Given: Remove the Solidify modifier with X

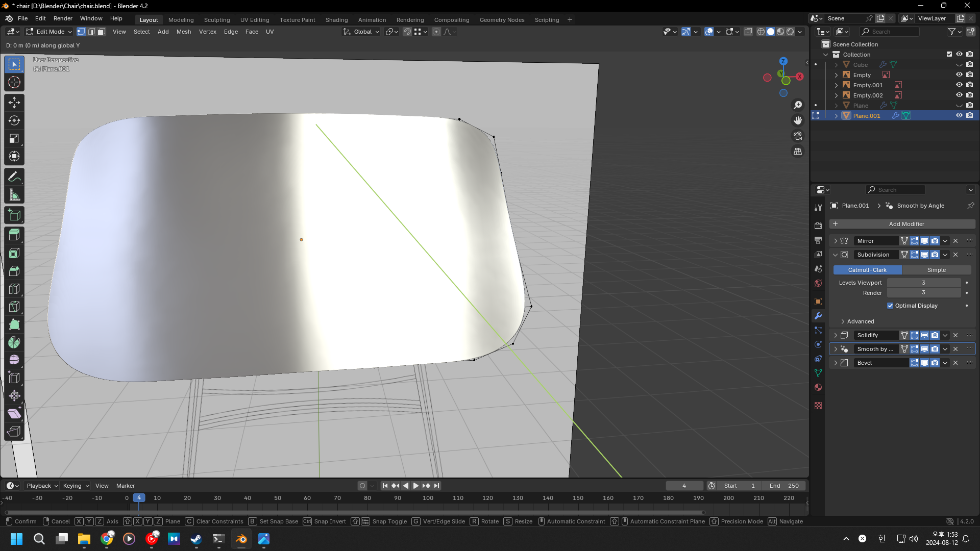Looking at the screenshot, I should 955,335.
